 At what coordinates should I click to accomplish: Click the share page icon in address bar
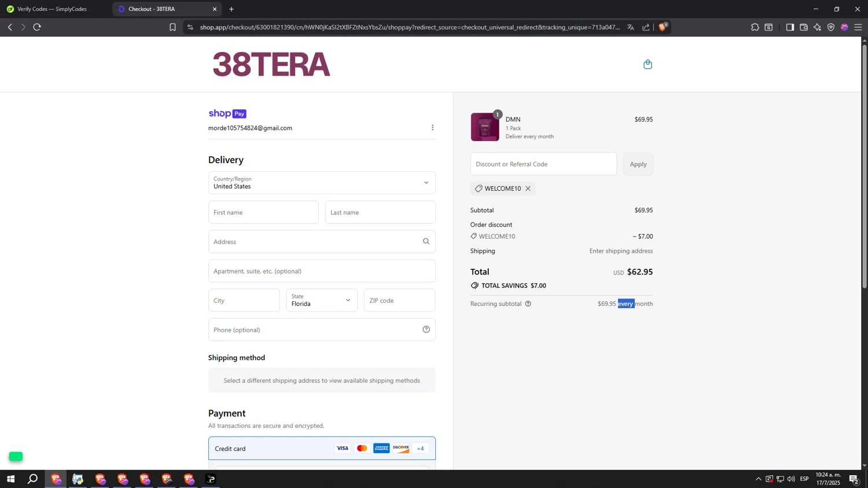(646, 27)
